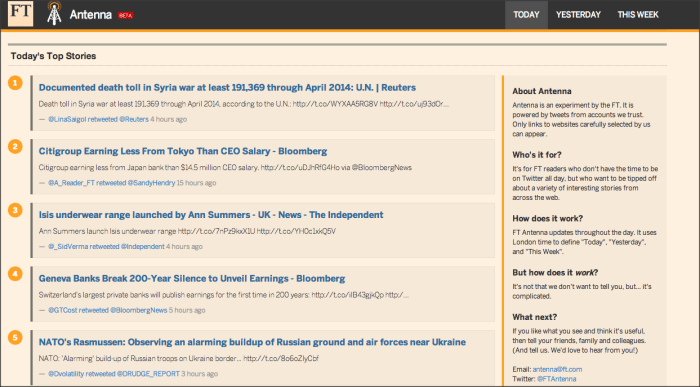
Task: Open @A_Reader_FT profile link
Action: pos(71,183)
